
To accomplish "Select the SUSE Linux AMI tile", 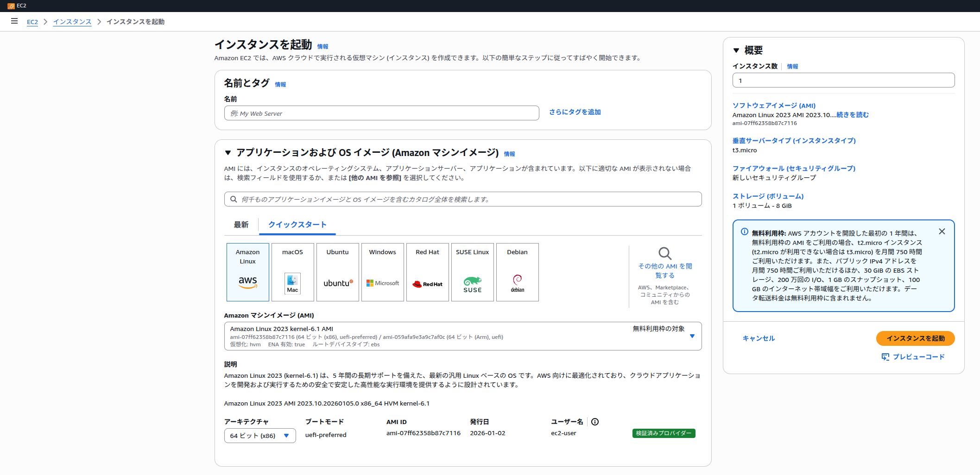I will 472,272.
